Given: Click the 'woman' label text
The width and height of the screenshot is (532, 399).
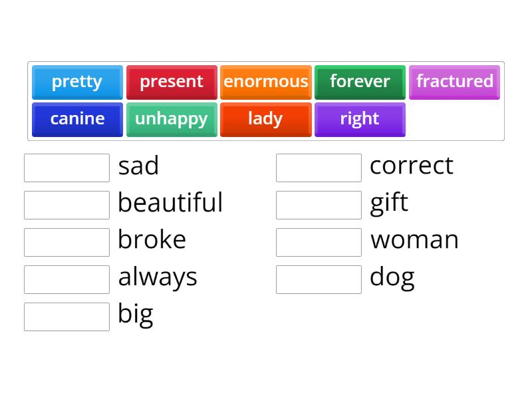Looking at the screenshot, I should click(414, 241).
